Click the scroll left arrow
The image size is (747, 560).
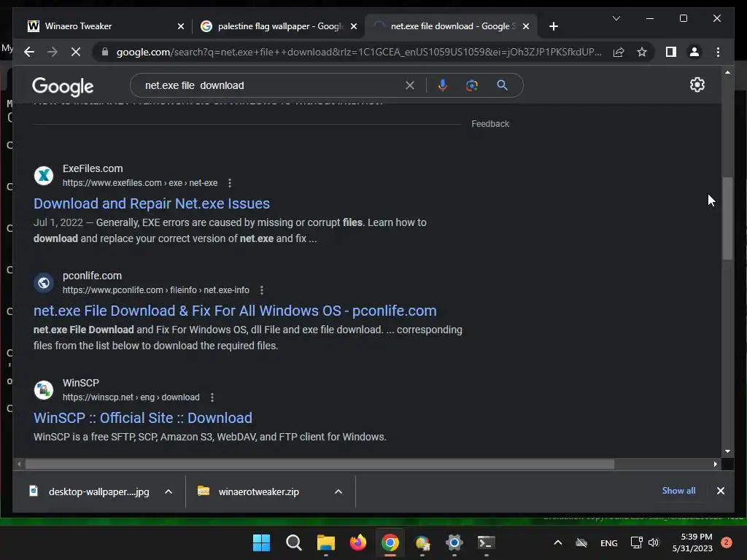pos(19,464)
